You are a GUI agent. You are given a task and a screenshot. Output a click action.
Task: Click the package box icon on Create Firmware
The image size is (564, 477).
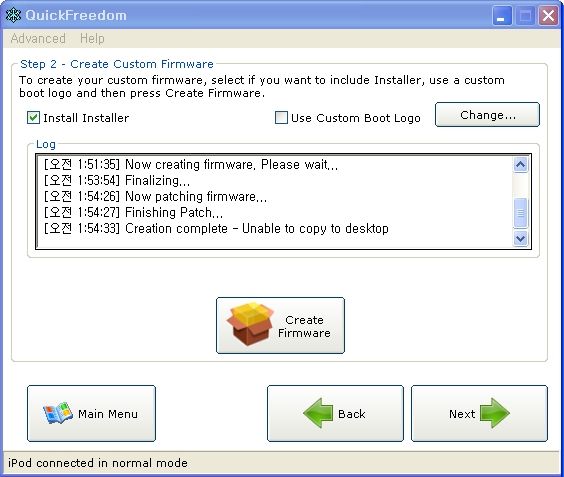coord(250,324)
